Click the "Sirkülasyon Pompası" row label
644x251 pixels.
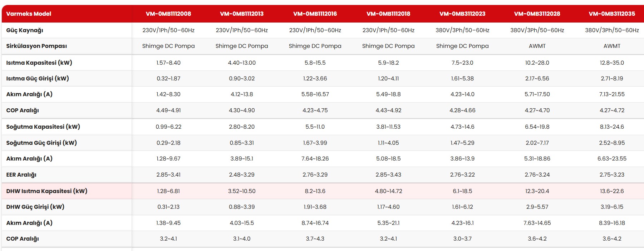pyautogui.click(x=36, y=46)
